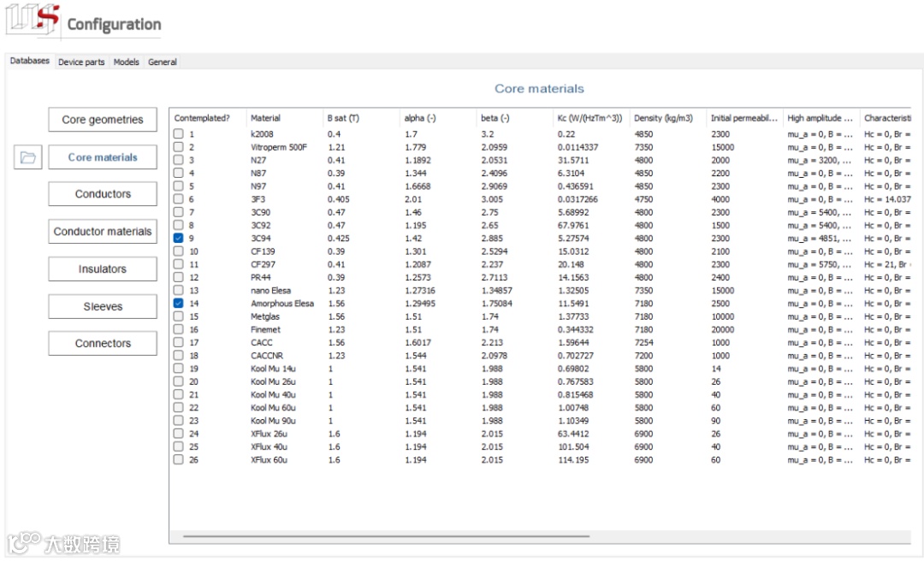Open the Sleeves database
This screenshot has height=561, width=924.
click(x=103, y=306)
